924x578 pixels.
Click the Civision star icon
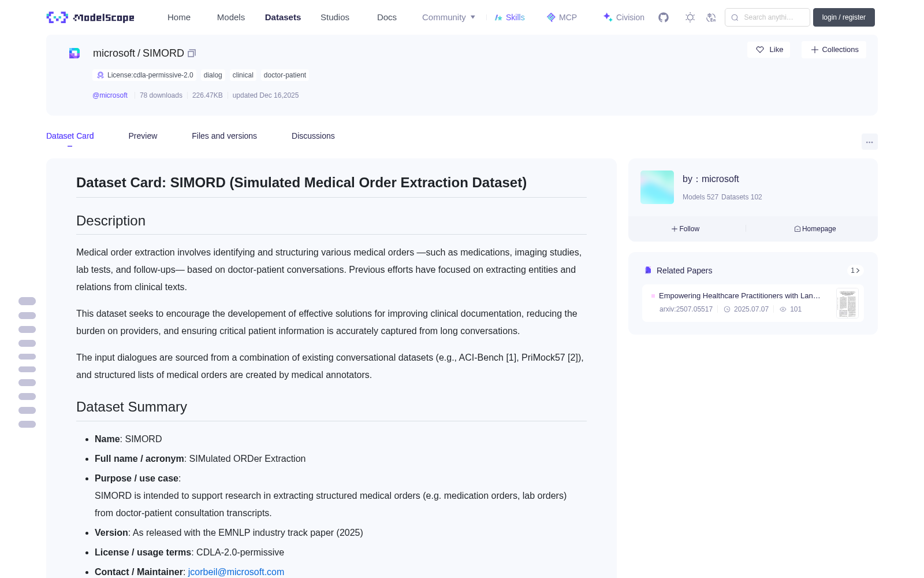608,17
